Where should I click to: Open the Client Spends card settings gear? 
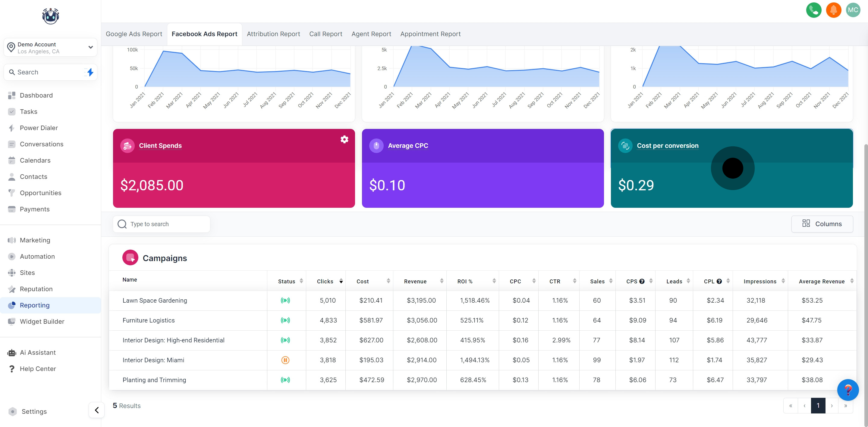[344, 139]
